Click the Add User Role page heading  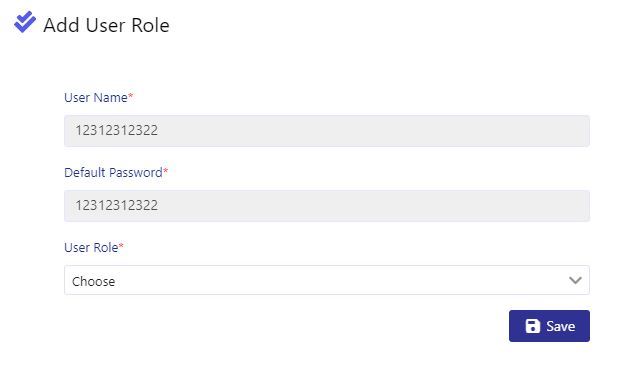pos(106,25)
